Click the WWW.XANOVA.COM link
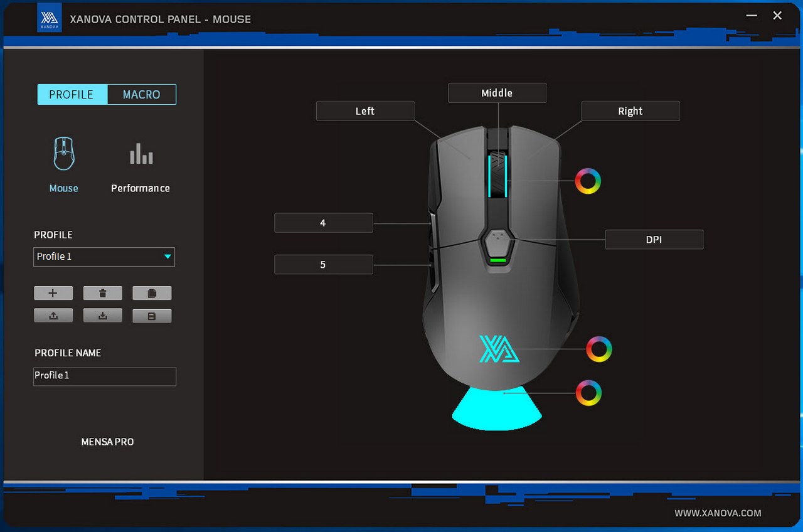 (x=718, y=513)
